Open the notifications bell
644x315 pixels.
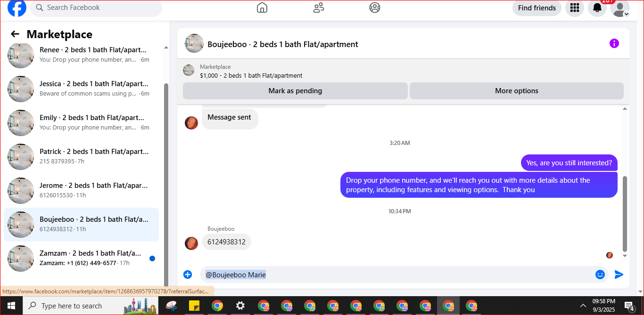click(x=597, y=8)
